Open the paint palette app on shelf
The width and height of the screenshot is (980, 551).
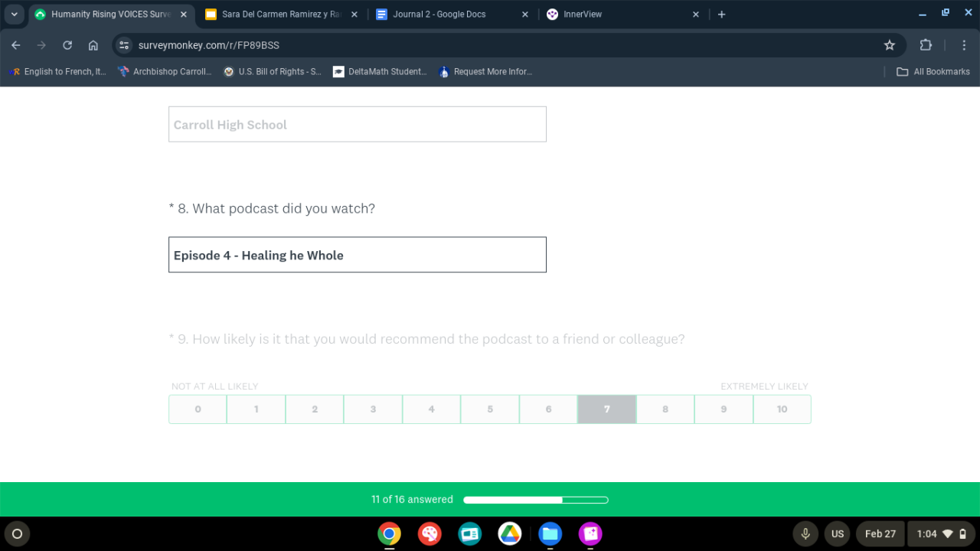pos(430,533)
